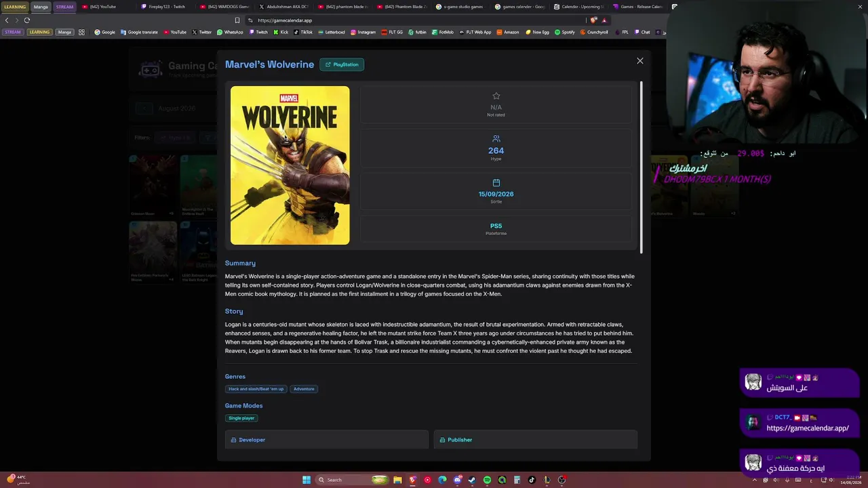
Task: Open the bookmarks bar apps grid icon
Action: 81,32
